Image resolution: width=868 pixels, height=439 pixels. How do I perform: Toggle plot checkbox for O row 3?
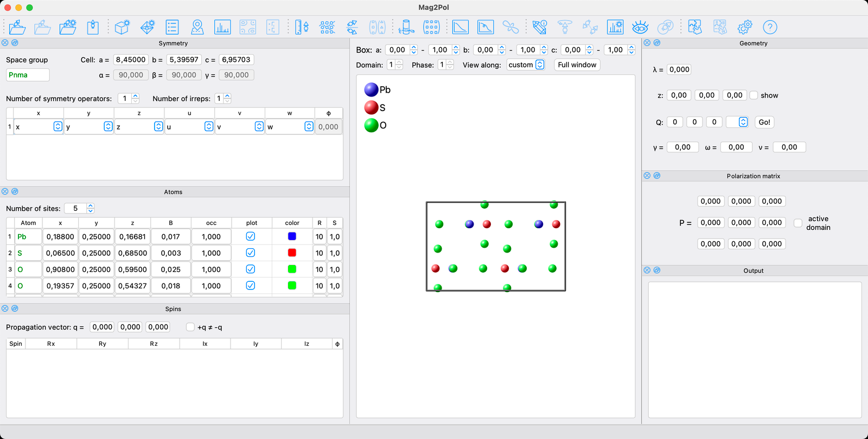click(251, 269)
